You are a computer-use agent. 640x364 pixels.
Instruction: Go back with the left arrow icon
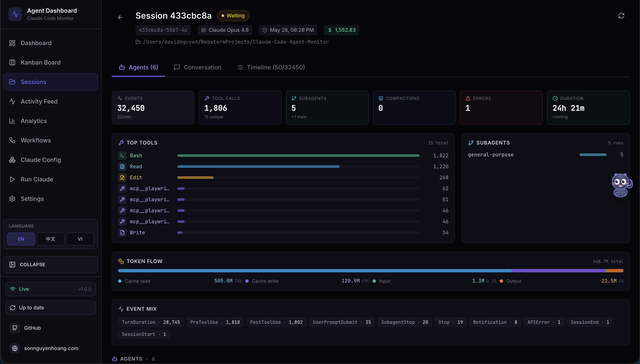(x=120, y=17)
